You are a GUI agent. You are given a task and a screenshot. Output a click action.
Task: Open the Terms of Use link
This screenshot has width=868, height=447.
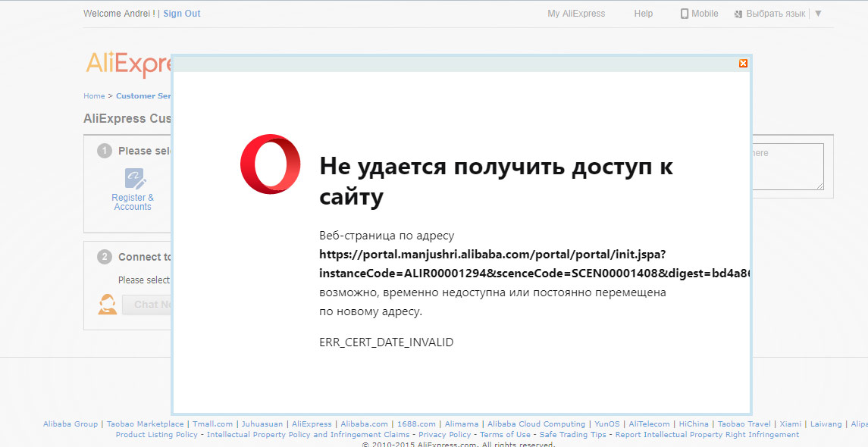click(x=505, y=434)
